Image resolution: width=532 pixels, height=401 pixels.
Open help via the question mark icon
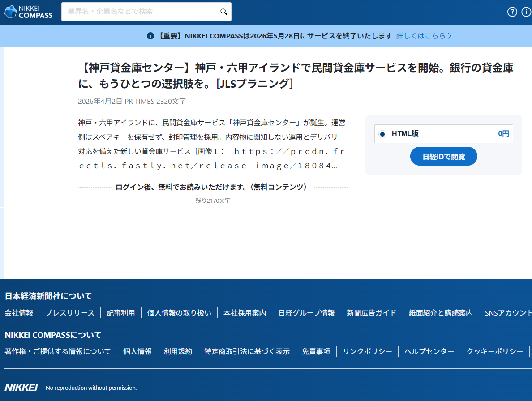pos(512,12)
